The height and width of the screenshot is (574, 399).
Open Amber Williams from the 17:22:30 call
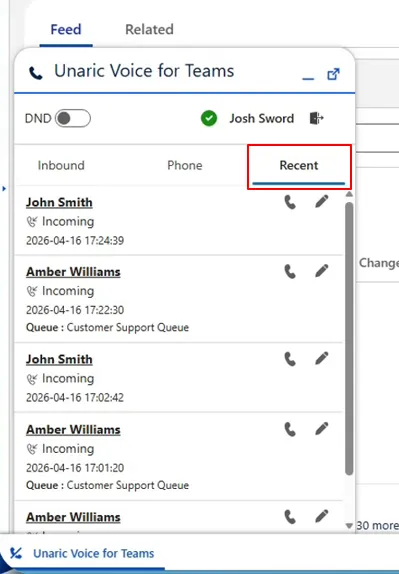pyautogui.click(x=73, y=272)
